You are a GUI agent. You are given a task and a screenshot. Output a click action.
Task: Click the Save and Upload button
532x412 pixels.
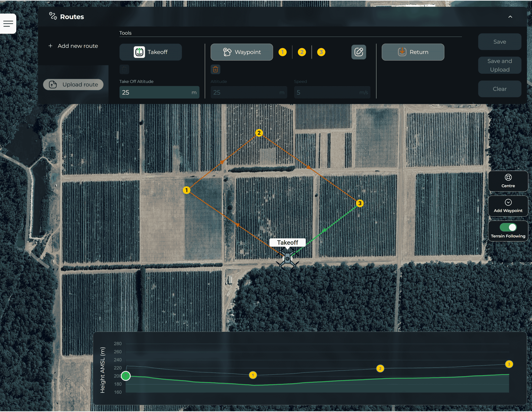500,65
